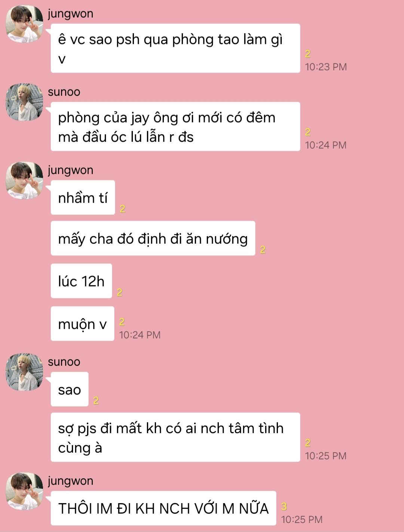This screenshot has height=532, width=404.
Task: Tap jungwon's avatar above the 'nhầm tí' message
Action: [x=25, y=180]
